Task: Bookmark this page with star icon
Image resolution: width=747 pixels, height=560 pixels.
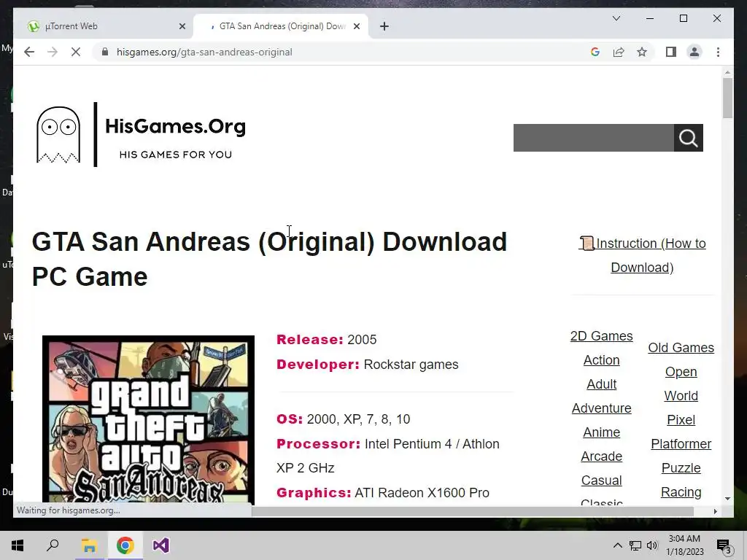Action: pyautogui.click(x=642, y=52)
